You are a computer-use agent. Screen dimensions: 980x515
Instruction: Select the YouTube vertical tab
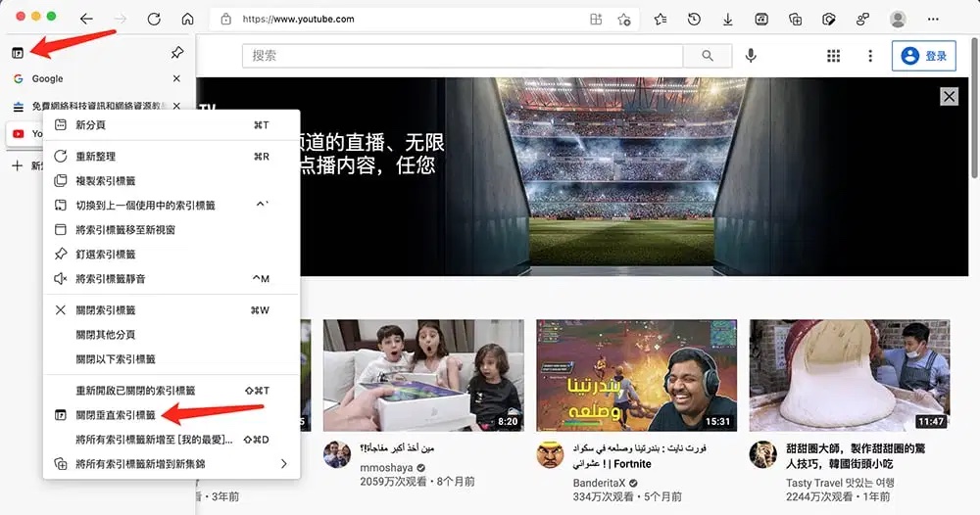tap(25, 133)
